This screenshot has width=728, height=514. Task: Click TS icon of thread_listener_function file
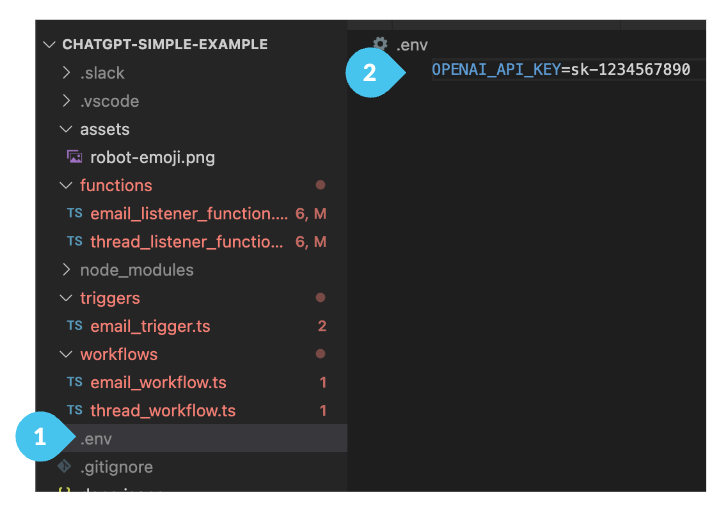75,241
